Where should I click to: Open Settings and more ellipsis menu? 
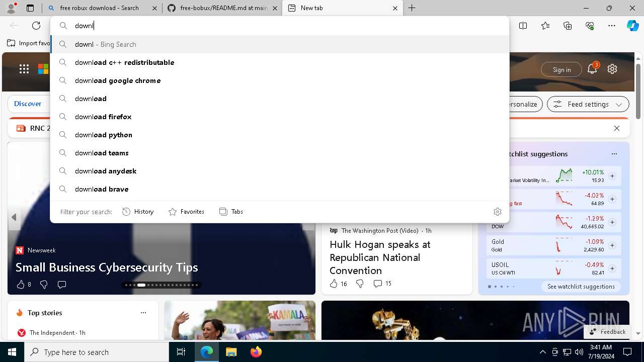612,26
